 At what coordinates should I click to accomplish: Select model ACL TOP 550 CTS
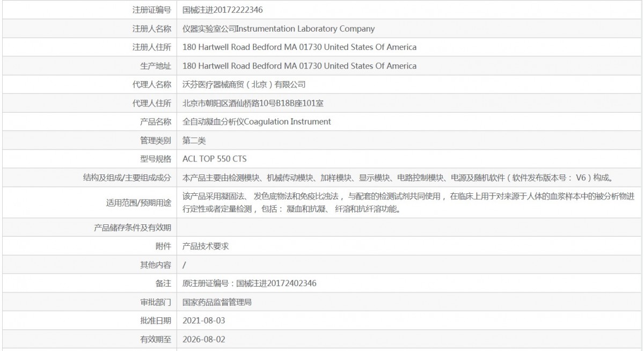[x=215, y=159]
